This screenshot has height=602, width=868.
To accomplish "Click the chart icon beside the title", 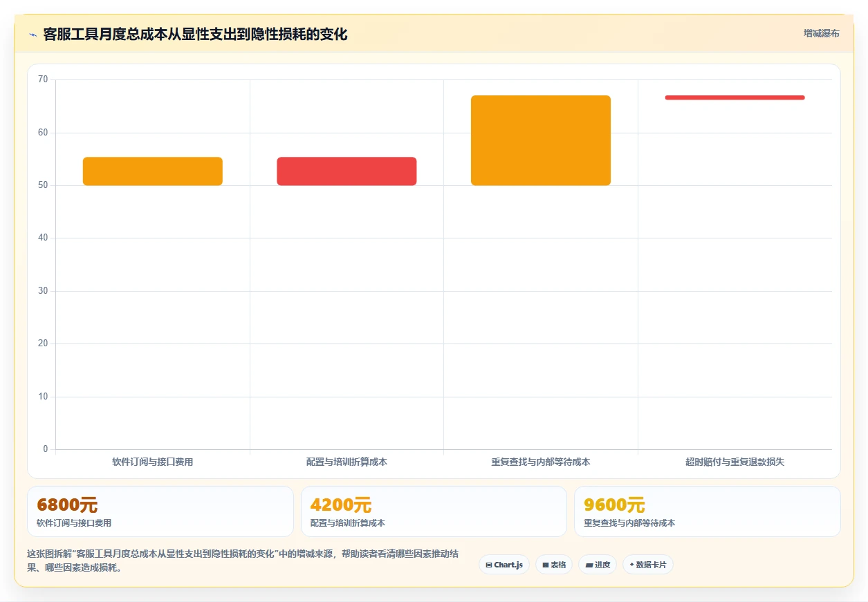I will [x=33, y=35].
